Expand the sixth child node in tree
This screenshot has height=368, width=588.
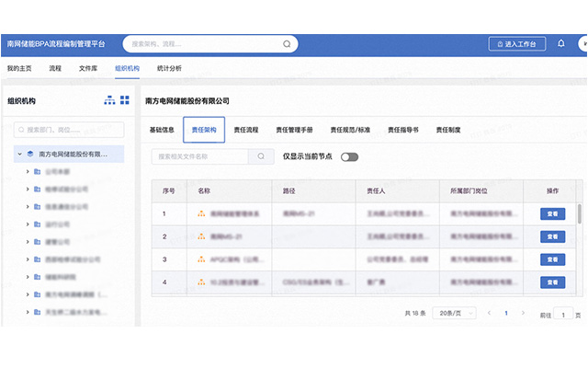[x=28, y=259]
